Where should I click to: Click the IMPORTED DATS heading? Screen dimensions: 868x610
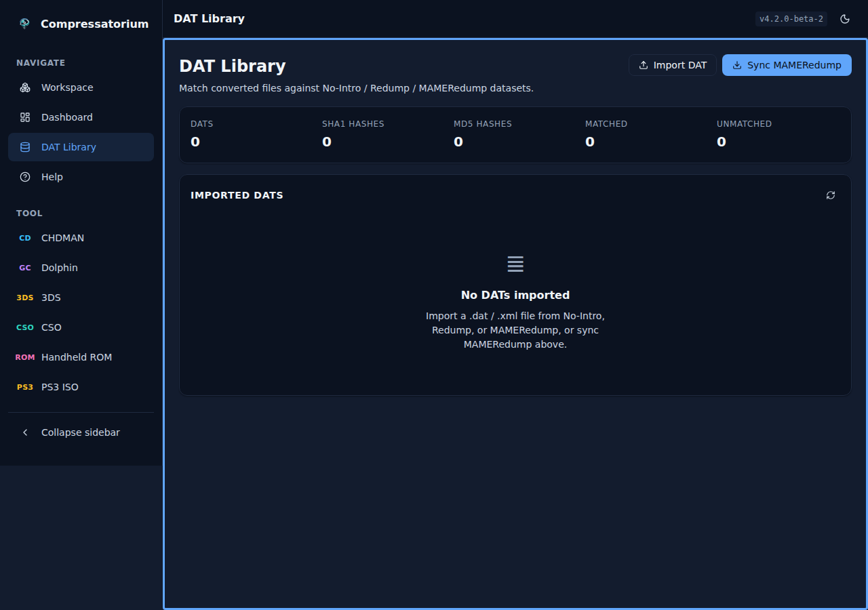pos(237,195)
